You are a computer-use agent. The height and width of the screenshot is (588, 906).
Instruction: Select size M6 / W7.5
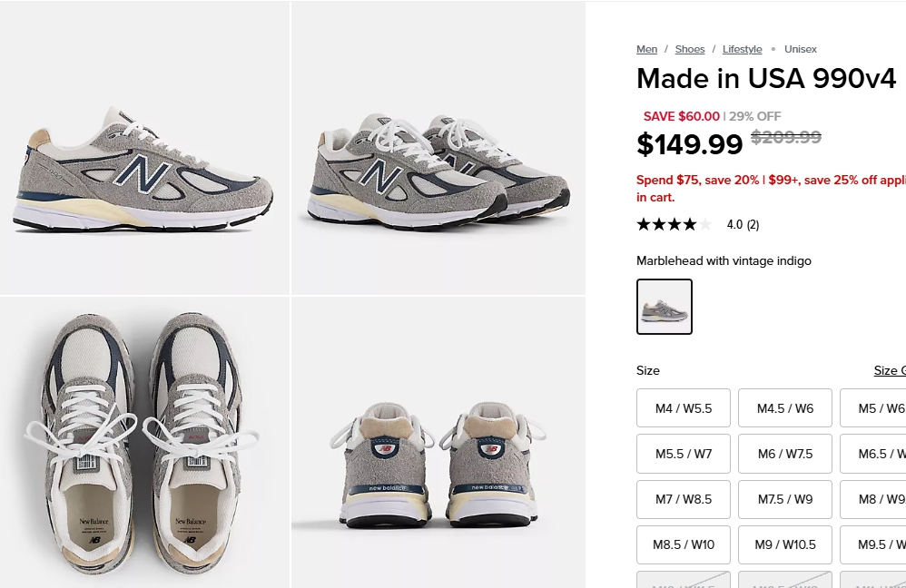[x=785, y=454]
